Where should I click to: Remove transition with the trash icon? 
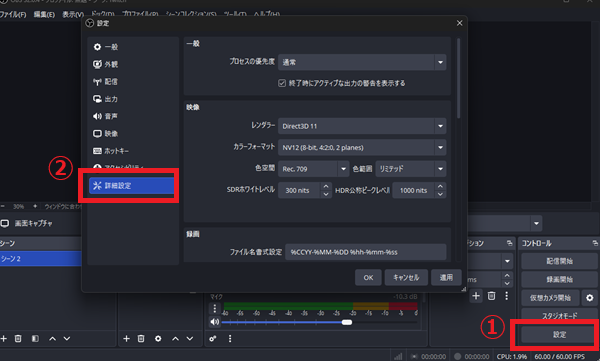point(491,296)
